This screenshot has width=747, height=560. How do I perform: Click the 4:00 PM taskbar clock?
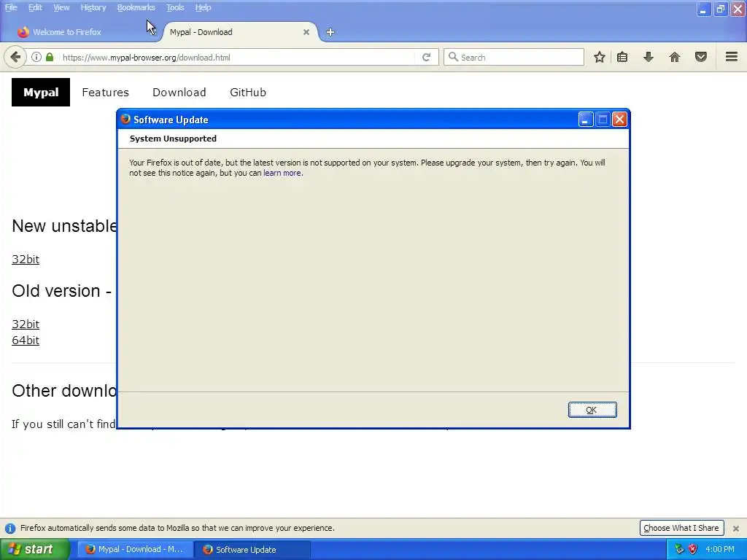pos(720,549)
